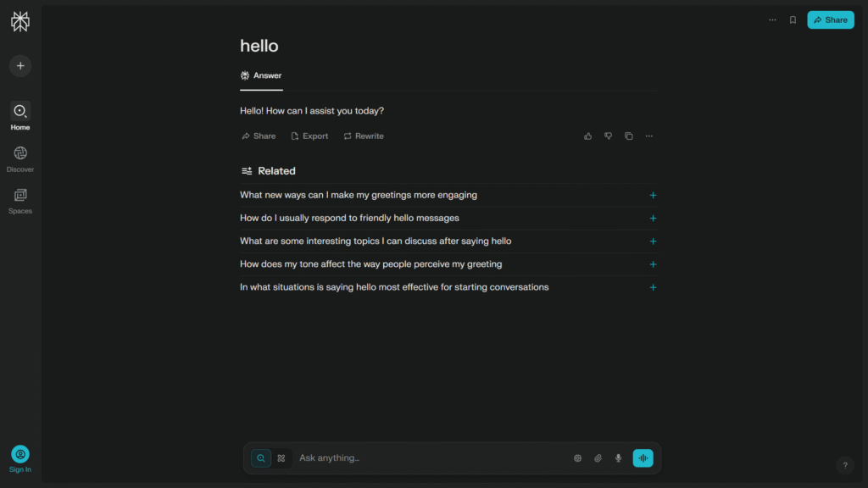Screen dimensions: 868x488
Task: Click the teal Share button
Action: click(x=831, y=20)
